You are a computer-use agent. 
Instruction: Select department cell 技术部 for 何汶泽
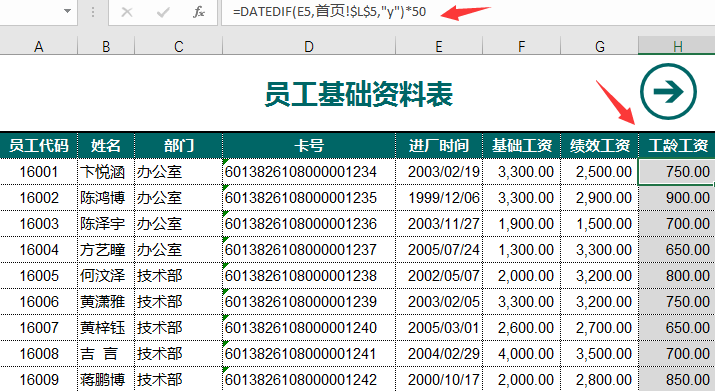(x=178, y=276)
